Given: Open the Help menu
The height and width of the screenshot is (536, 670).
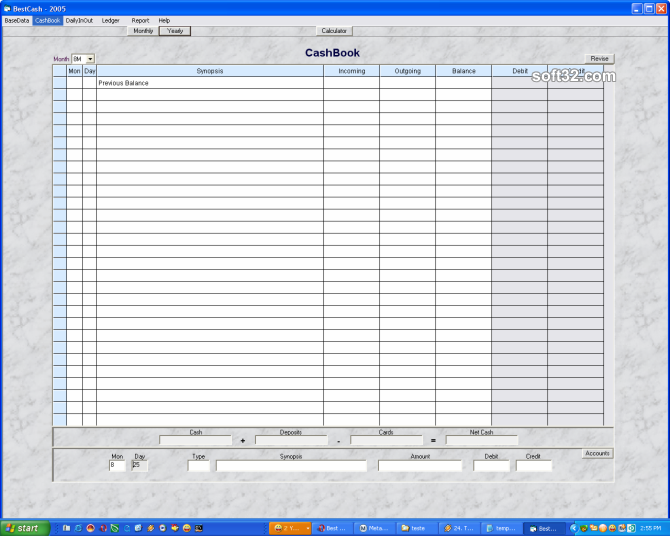Looking at the screenshot, I should coord(164,21).
